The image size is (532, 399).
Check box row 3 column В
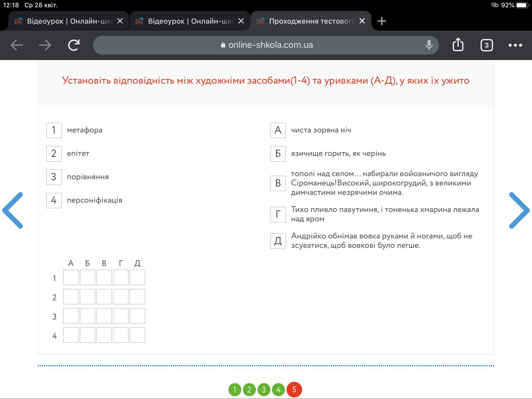[x=104, y=316]
